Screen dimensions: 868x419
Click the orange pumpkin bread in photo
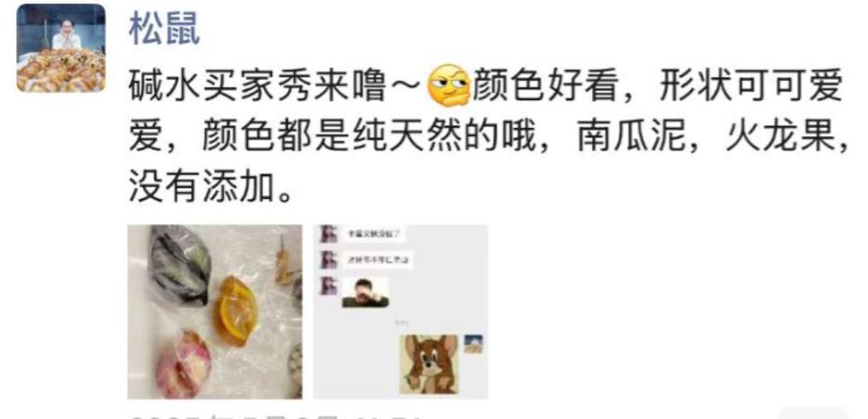(x=236, y=311)
